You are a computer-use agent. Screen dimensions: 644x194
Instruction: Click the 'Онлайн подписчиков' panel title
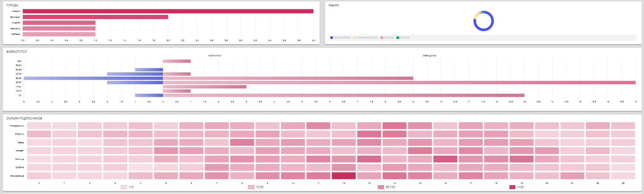pyautogui.click(x=24, y=118)
